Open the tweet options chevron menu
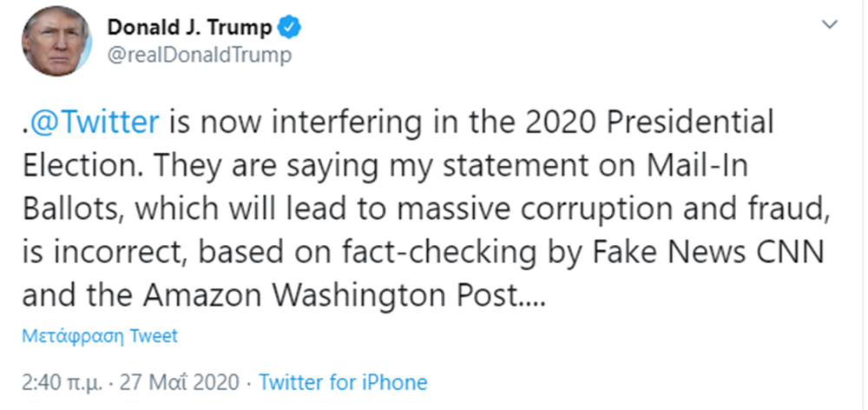 [x=831, y=28]
